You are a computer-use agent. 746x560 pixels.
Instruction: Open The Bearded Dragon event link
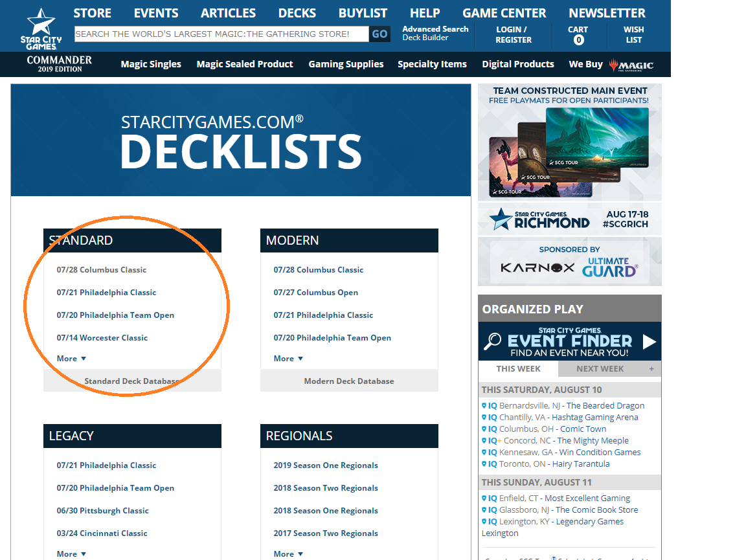(605, 405)
